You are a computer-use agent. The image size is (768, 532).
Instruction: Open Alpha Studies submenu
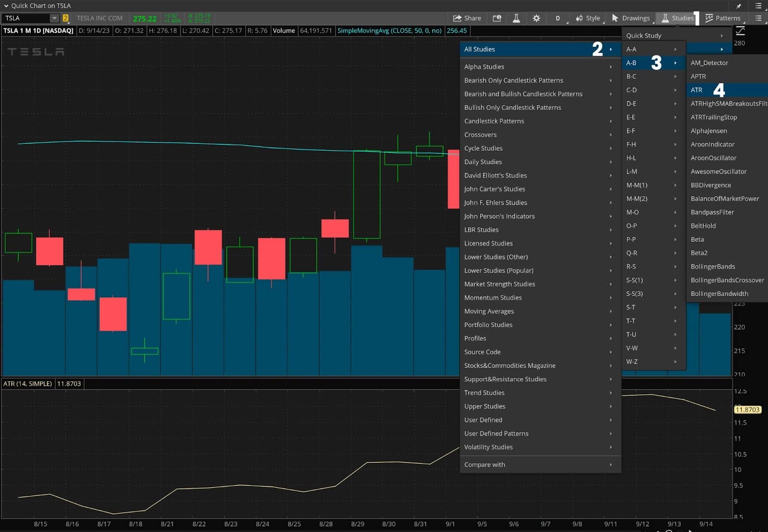pyautogui.click(x=540, y=67)
